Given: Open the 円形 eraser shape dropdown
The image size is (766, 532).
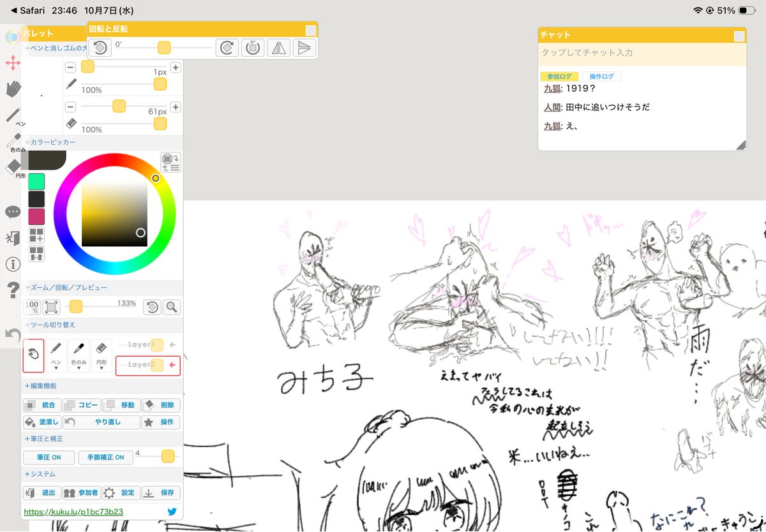Looking at the screenshot, I should click(101, 356).
